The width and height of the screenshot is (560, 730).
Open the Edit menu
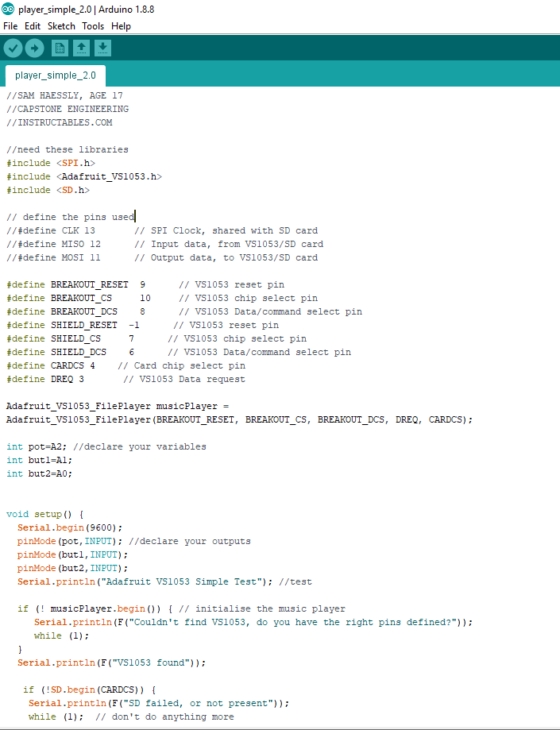[33, 26]
